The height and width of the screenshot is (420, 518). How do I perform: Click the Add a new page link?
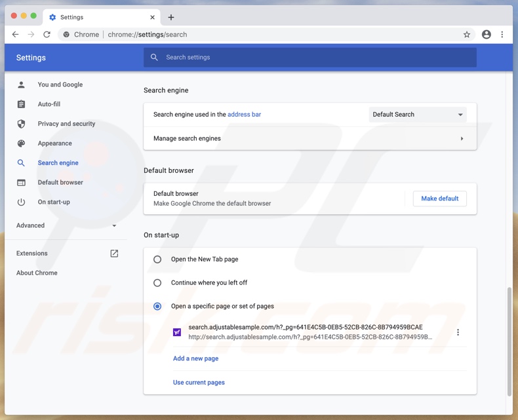195,358
